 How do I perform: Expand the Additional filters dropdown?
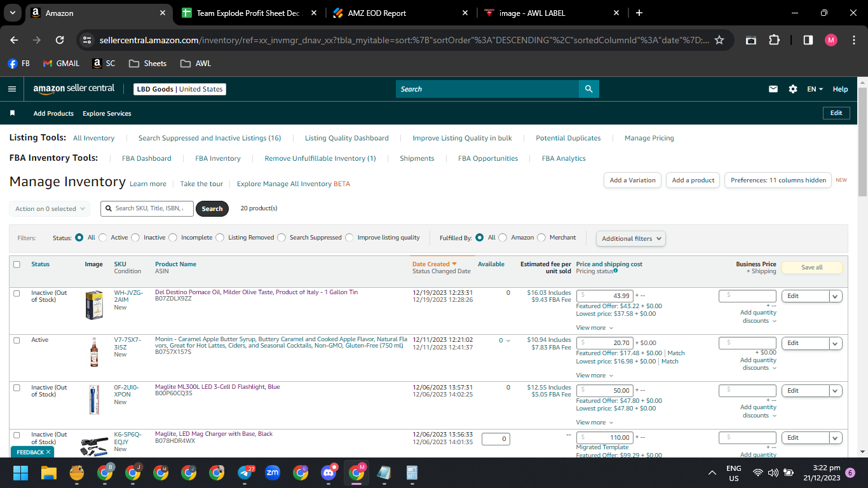631,238
